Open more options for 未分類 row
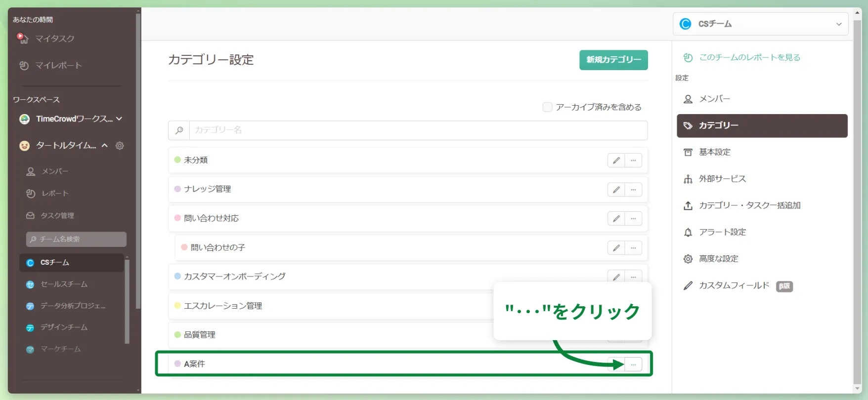The image size is (868, 400). tap(633, 160)
